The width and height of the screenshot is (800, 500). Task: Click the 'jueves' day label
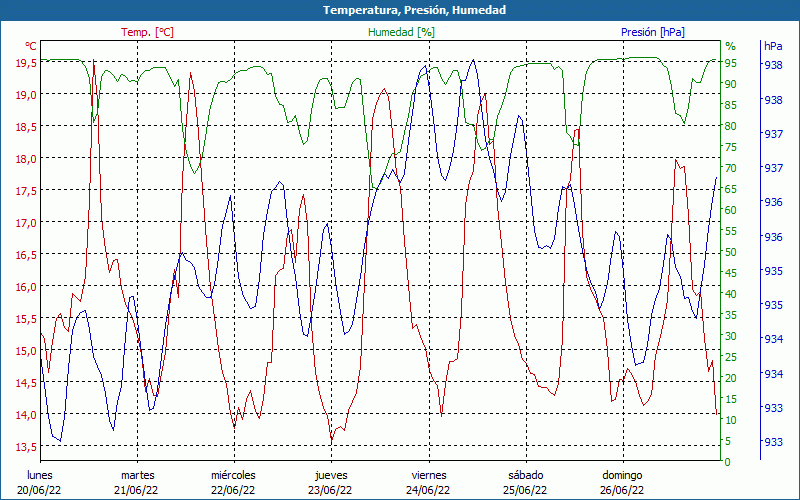tap(331, 476)
